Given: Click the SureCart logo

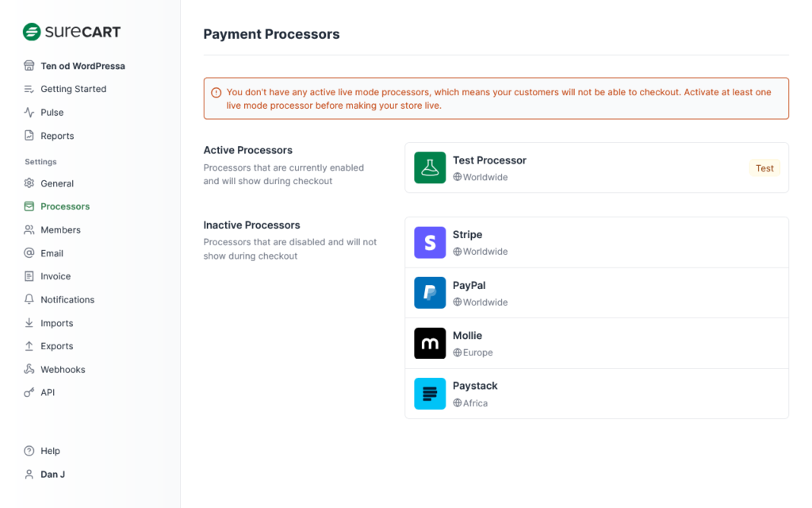Looking at the screenshot, I should [71, 32].
